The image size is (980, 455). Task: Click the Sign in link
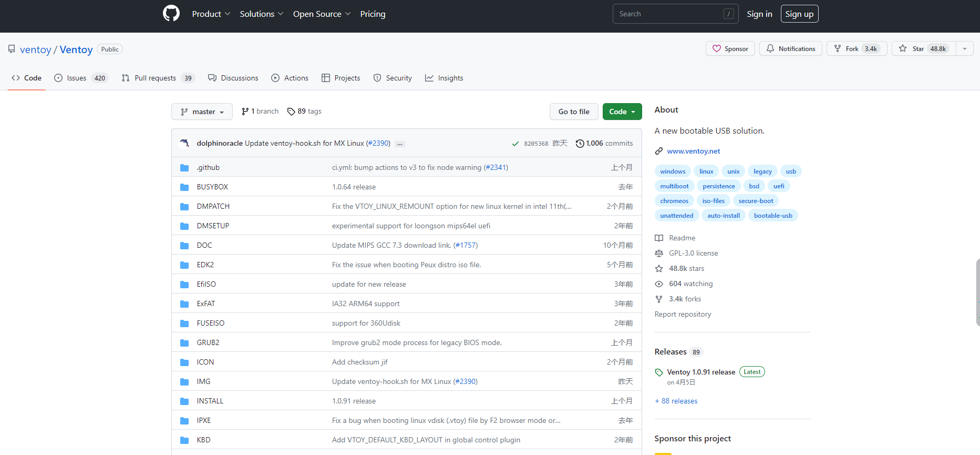click(x=759, y=14)
